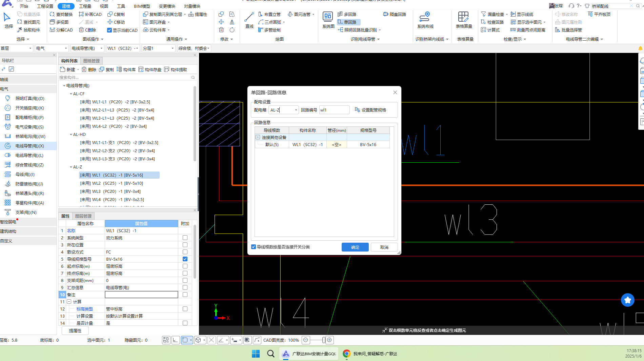The height and width of the screenshot is (361, 644).
Task: Click the 多回路 ribbon tool
Action: [347, 14]
